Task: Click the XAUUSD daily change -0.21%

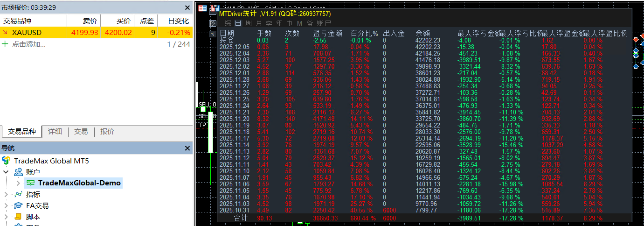Action: (179, 33)
